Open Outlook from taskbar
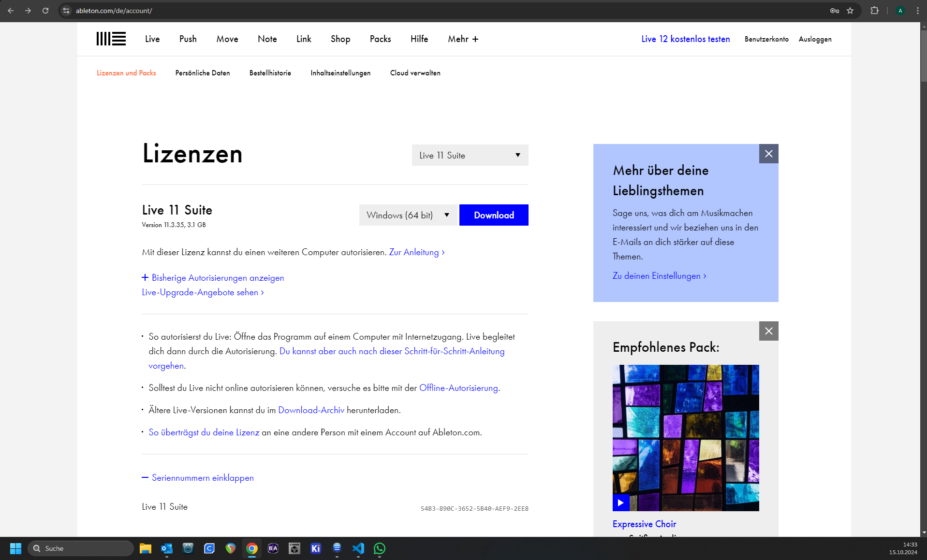The image size is (927, 560). tap(167, 548)
